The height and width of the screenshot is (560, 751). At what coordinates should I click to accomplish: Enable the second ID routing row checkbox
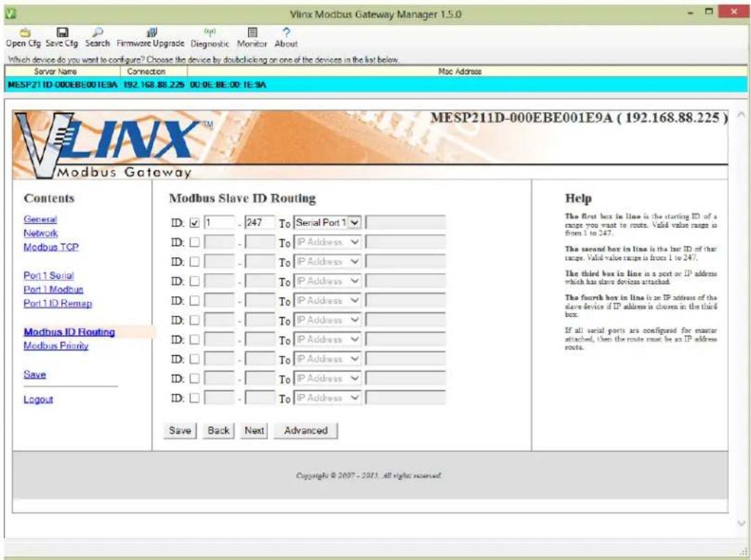click(194, 242)
